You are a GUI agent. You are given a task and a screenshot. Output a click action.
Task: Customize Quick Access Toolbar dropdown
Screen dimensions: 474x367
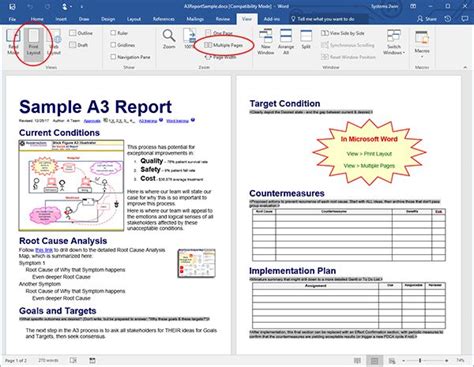[x=82, y=6]
